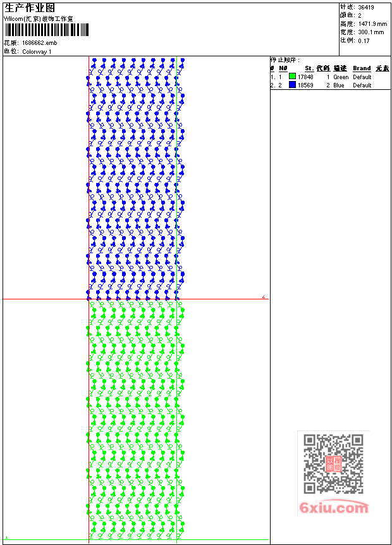Click the 'St.' column header
Image resolution: width=392 pixels, height=545 pixels.
point(309,68)
